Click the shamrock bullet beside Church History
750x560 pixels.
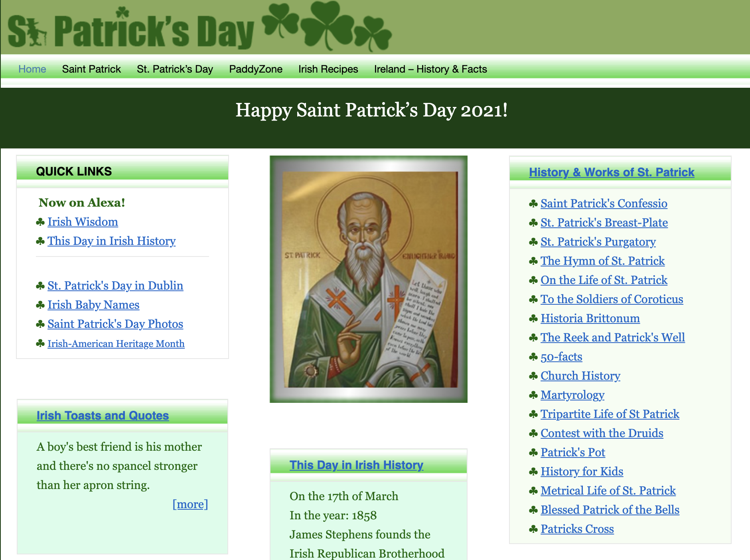(x=533, y=376)
